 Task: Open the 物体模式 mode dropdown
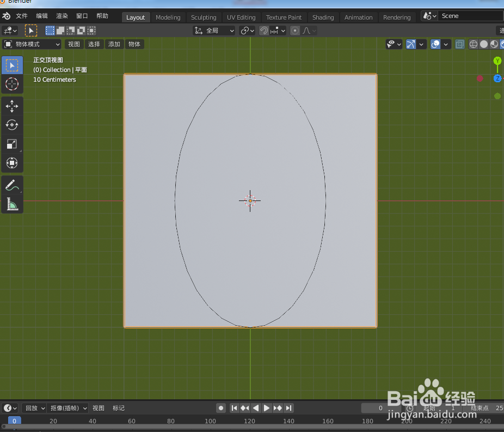click(32, 44)
